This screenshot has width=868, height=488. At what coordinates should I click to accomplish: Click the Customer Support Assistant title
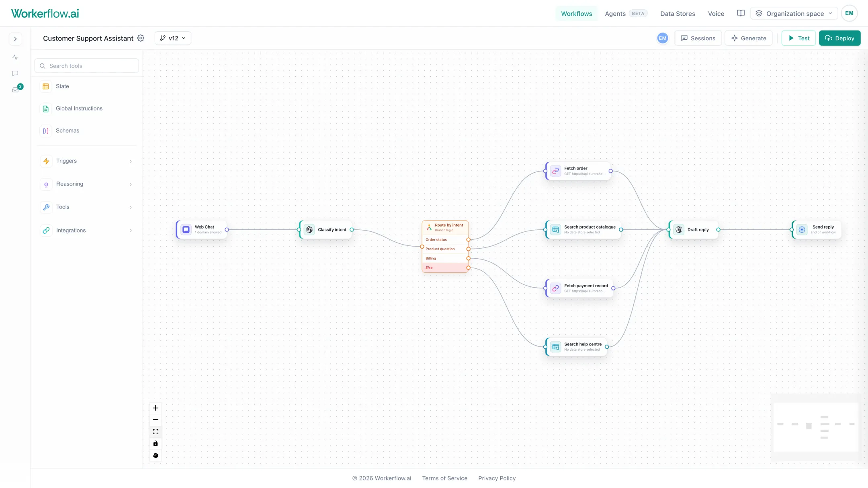[x=88, y=38]
